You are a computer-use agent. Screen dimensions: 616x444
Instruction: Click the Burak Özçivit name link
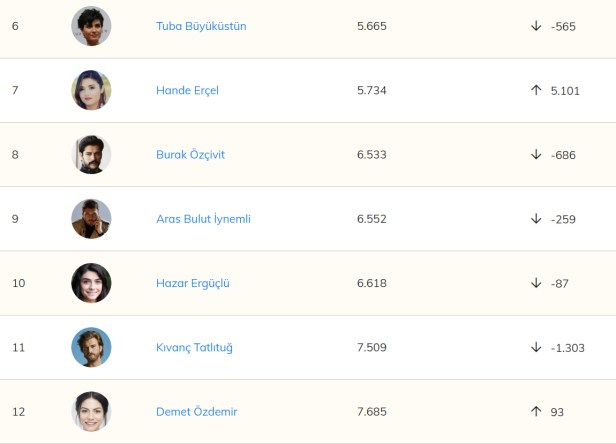190,155
